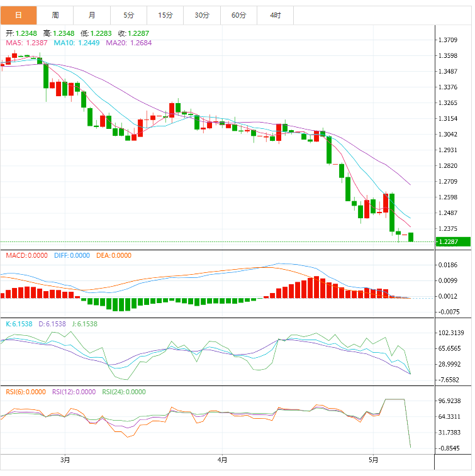Screen dimensions: 475x476
Task: Click the 1.2375 price axis label
Action: tap(448, 229)
